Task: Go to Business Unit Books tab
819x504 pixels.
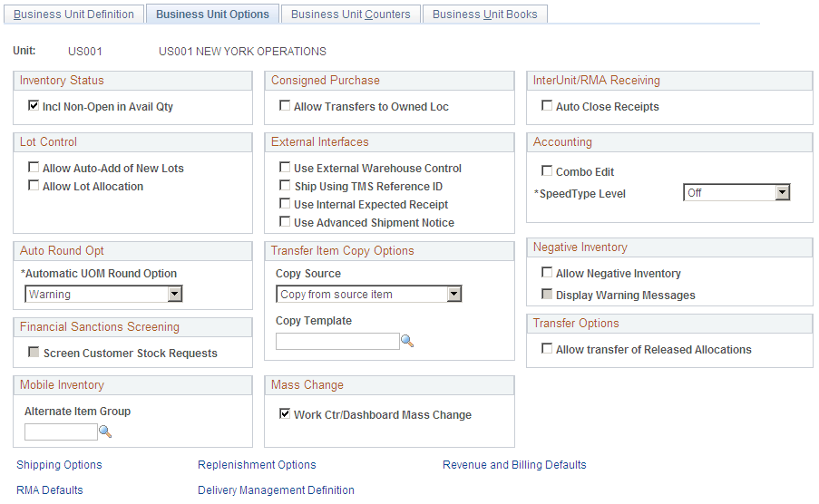Action: coord(484,15)
